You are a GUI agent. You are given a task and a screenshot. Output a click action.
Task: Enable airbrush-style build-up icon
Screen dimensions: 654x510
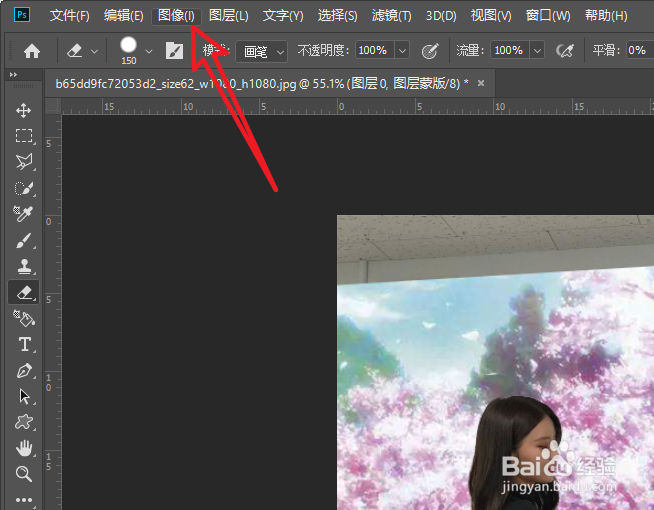click(x=565, y=51)
